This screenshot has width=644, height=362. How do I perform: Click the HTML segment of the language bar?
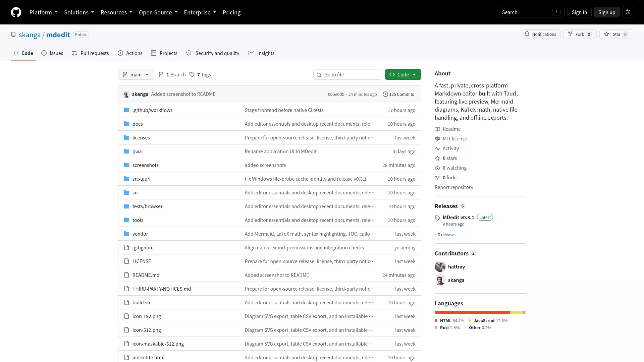pyautogui.click(x=472, y=313)
